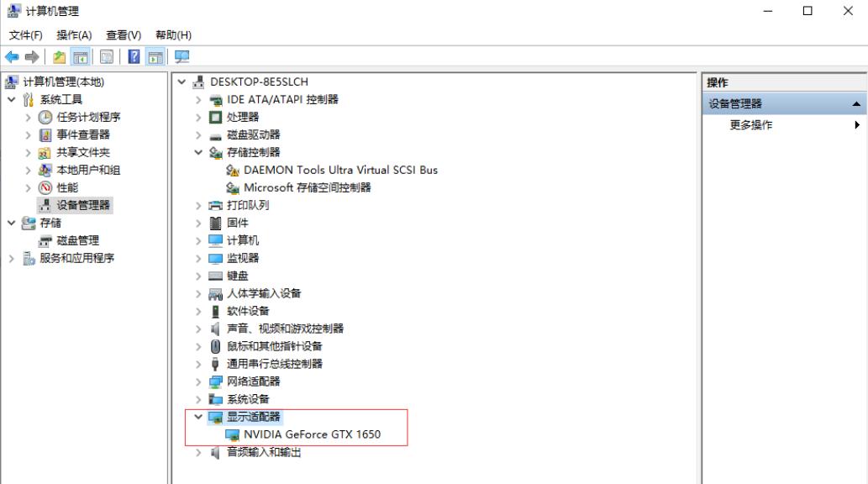Image resolution: width=868 pixels, height=484 pixels.
Task: Click the Properties toolbar icon
Action: [x=107, y=56]
